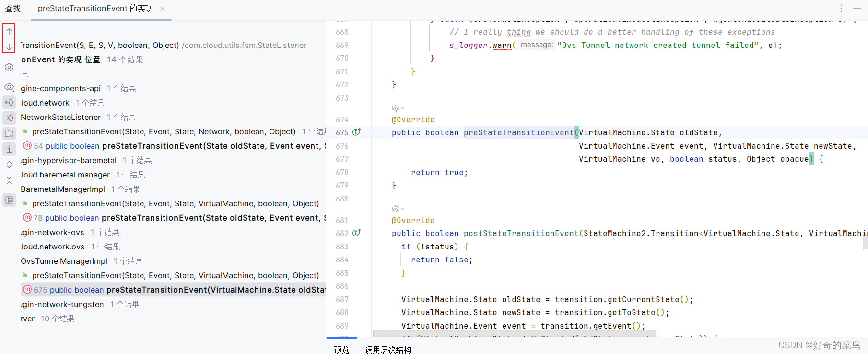Click the @Override annotation on line 674
The width and height of the screenshot is (868, 354).
point(413,119)
